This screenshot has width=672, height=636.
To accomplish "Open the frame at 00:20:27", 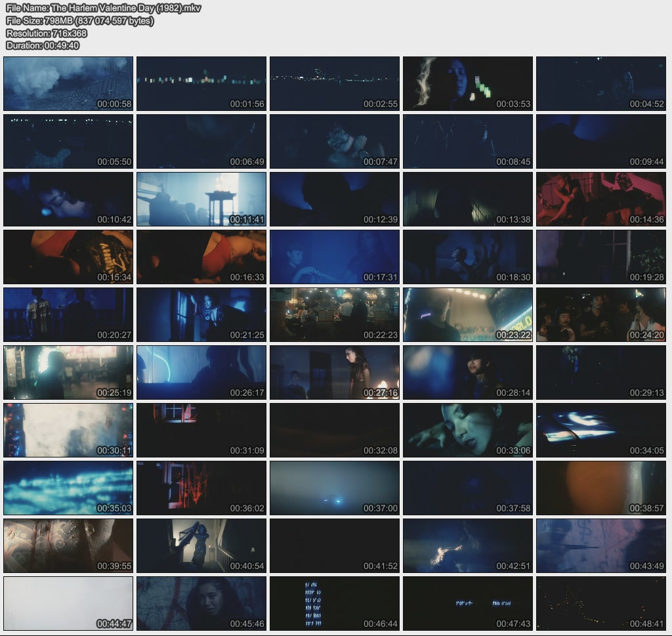I will (x=68, y=314).
